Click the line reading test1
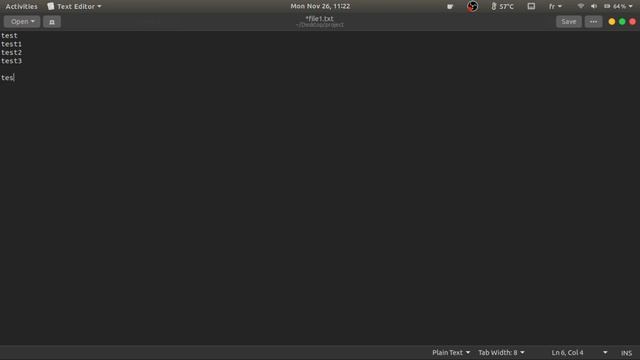Image resolution: width=640 pixels, height=360 pixels. point(11,44)
